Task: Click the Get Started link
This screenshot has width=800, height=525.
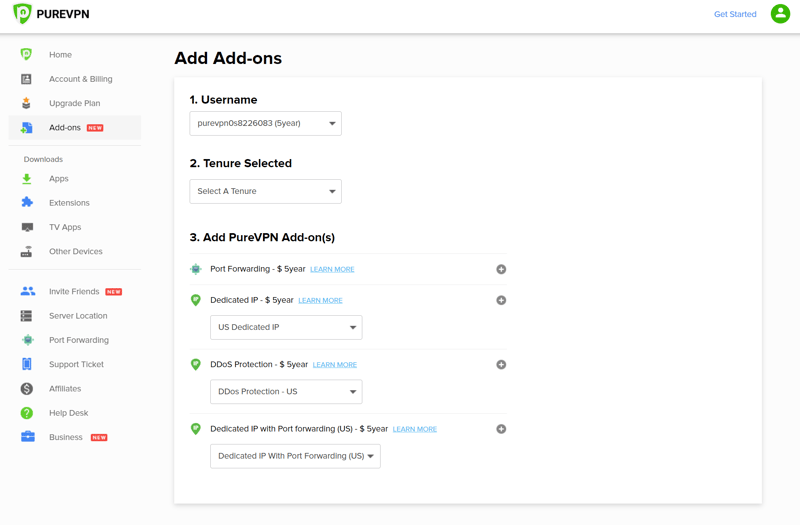Action: coord(735,14)
